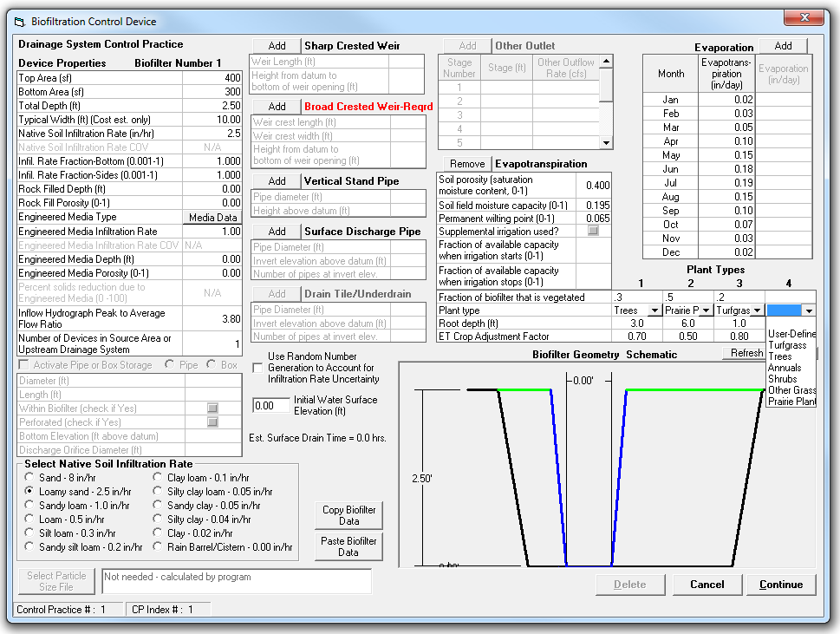840x634 pixels.
Task: Remove the Evapotranspiration settings
Action: pyautogui.click(x=467, y=164)
